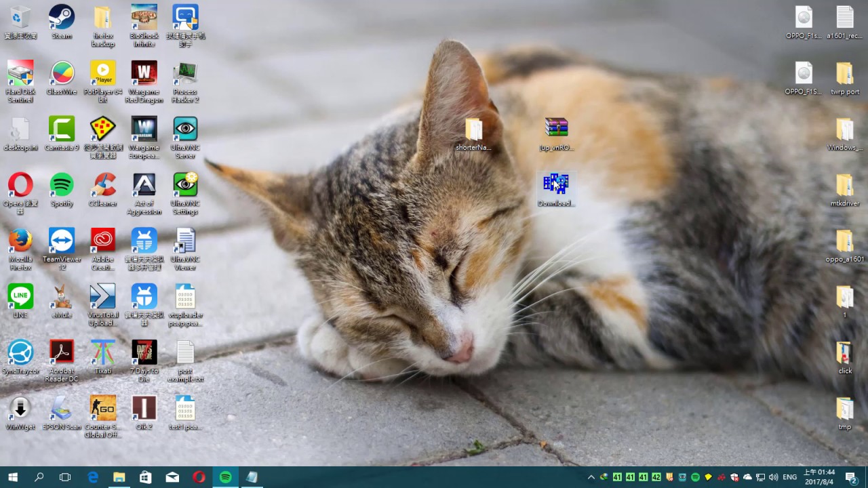868x488 pixels.
Task: Select the UltraVNC Settings shortcut
Action: 185,193
